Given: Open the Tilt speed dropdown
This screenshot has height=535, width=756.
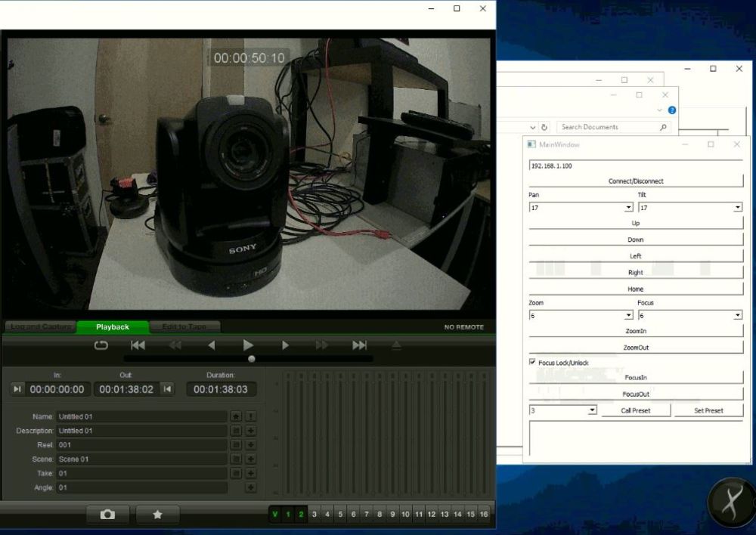Looking at the screenshot, I should tap(738, 207).
